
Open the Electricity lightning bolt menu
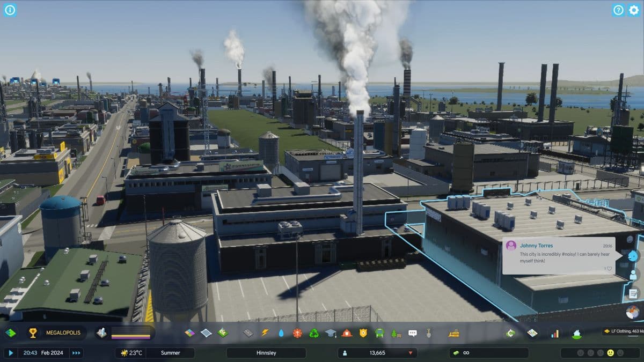(x=264, y=333)
